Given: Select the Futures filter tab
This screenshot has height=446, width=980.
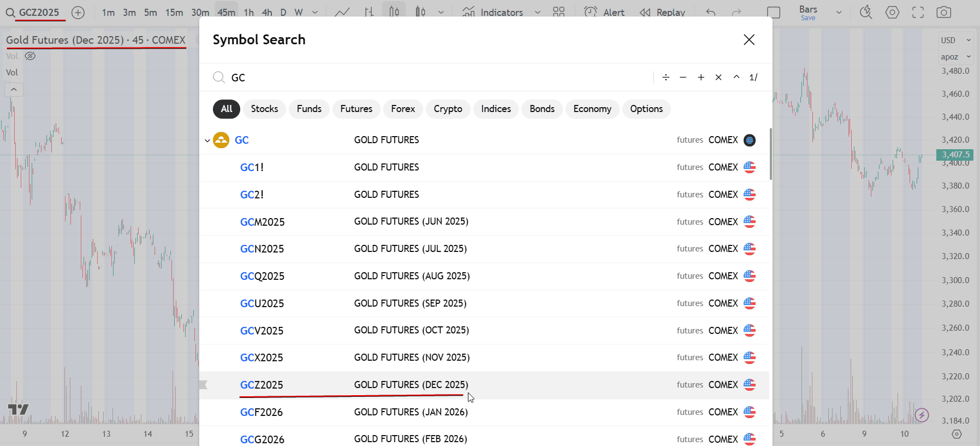Looking at the screenshot, I should pos(357,109).
